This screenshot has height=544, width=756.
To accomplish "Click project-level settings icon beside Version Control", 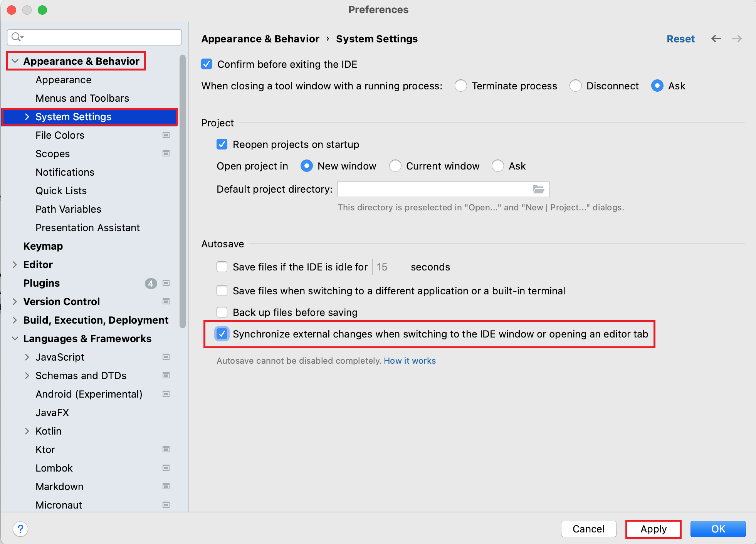I will click(x=166, y=301).
